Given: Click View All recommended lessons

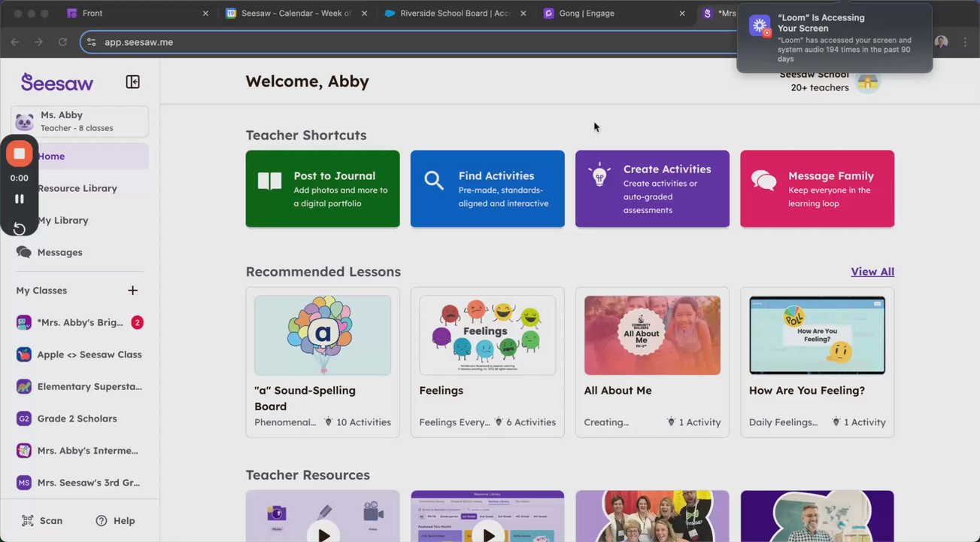Looking at the screenshot, I should click(x=872, y=272).
